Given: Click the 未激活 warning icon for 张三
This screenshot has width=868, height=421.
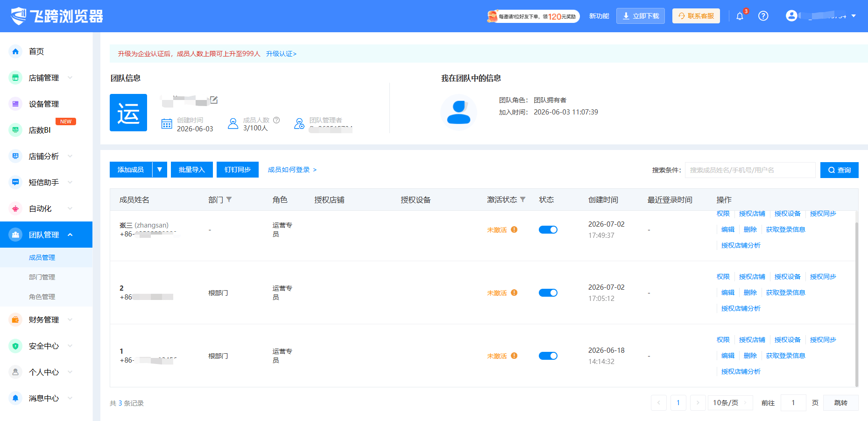Looking at the screenshot, I should pos(514,229).
